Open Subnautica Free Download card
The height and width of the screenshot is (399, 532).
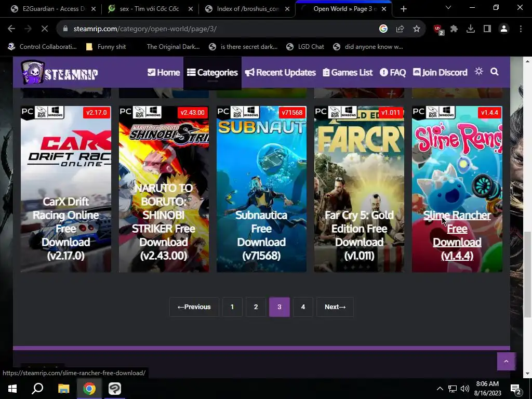point(261,189)
